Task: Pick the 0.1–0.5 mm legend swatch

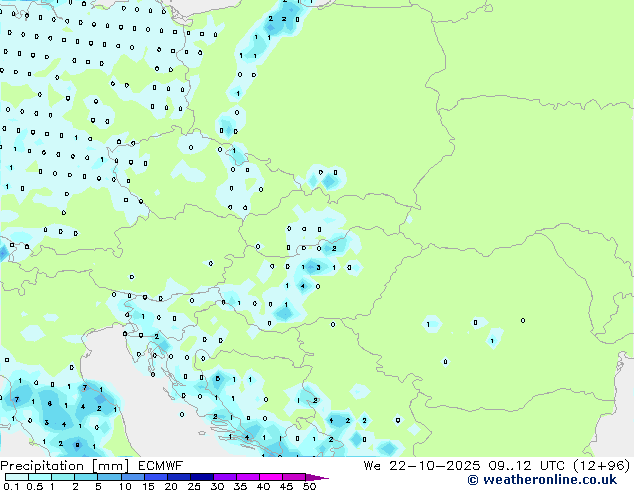Action: (x=17, y=477)
